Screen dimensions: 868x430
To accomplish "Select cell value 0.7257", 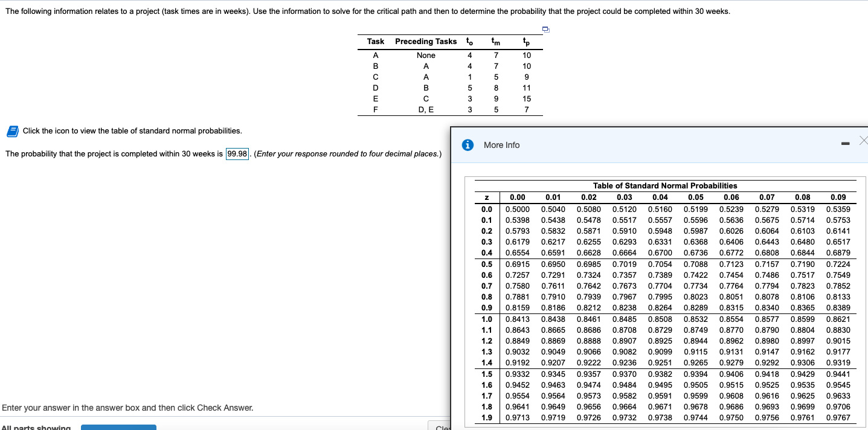I will coord(517,275).
